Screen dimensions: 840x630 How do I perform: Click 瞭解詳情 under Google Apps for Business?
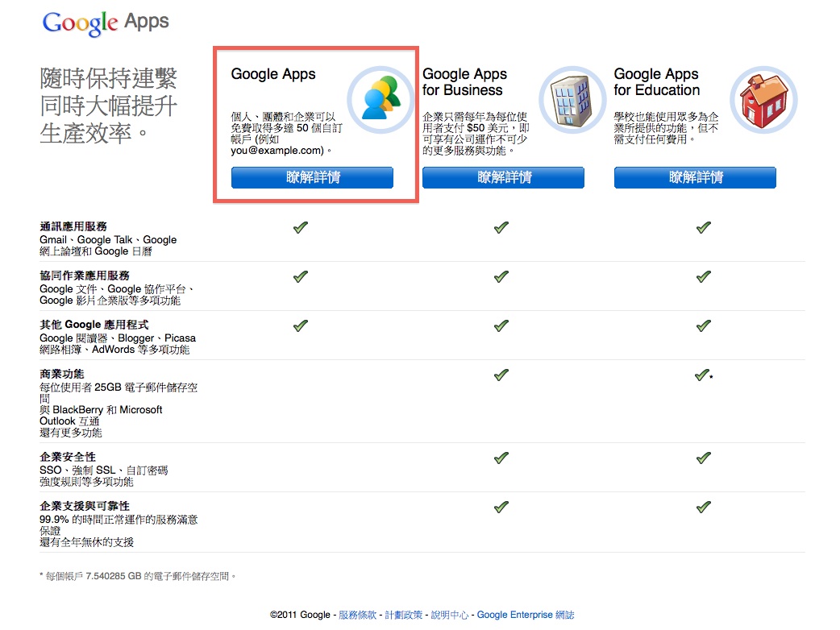(x=503, y=177)
